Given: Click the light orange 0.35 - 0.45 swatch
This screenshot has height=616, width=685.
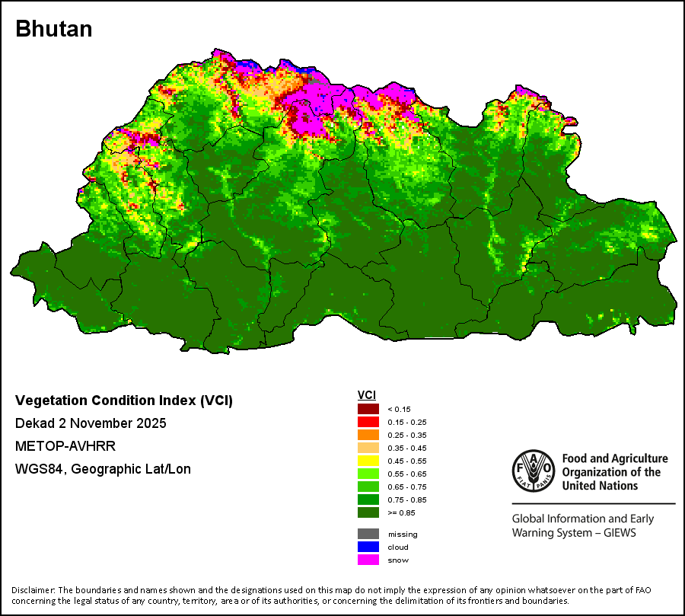Looking at the screenshot, I should [368, 448].
